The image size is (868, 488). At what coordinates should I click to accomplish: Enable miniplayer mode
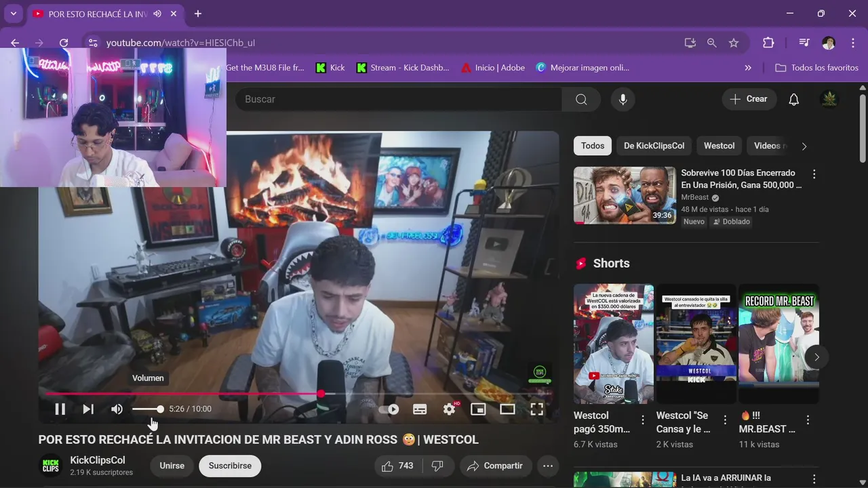click(478, 409)
